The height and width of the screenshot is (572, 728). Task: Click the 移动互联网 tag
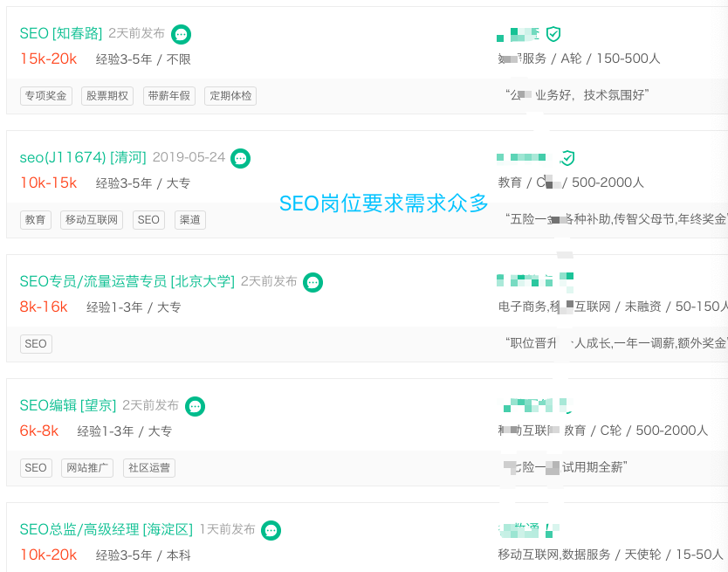pyautogui.click(x=93, y=220)
